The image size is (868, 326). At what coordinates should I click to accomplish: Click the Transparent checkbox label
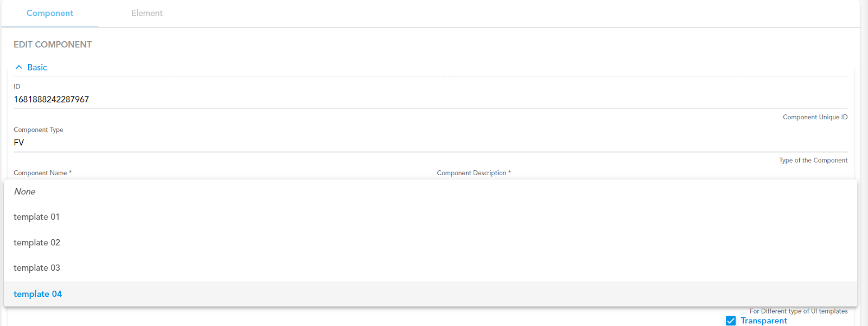pos(764,321)
